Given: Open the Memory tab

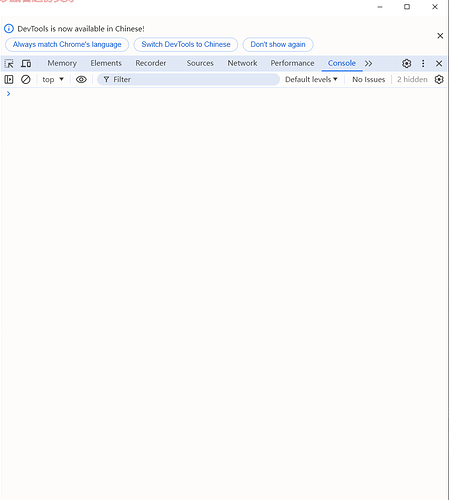Looking at the screenshot, I should (x=62, y=63).
